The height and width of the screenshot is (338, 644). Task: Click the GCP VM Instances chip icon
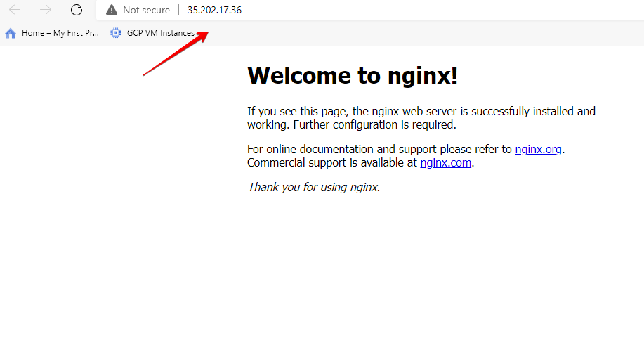pos(115,33)
